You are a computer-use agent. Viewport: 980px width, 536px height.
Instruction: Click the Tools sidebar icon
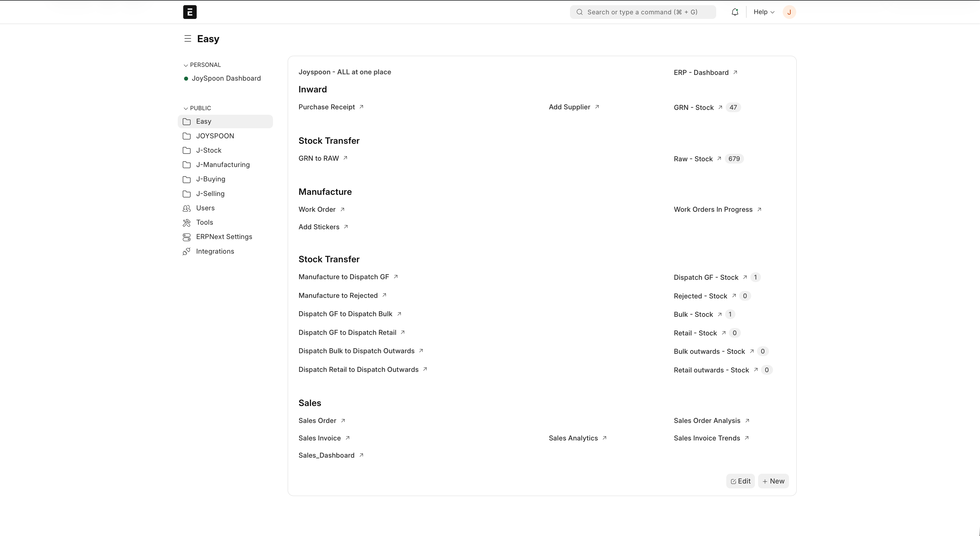[186, 223]
